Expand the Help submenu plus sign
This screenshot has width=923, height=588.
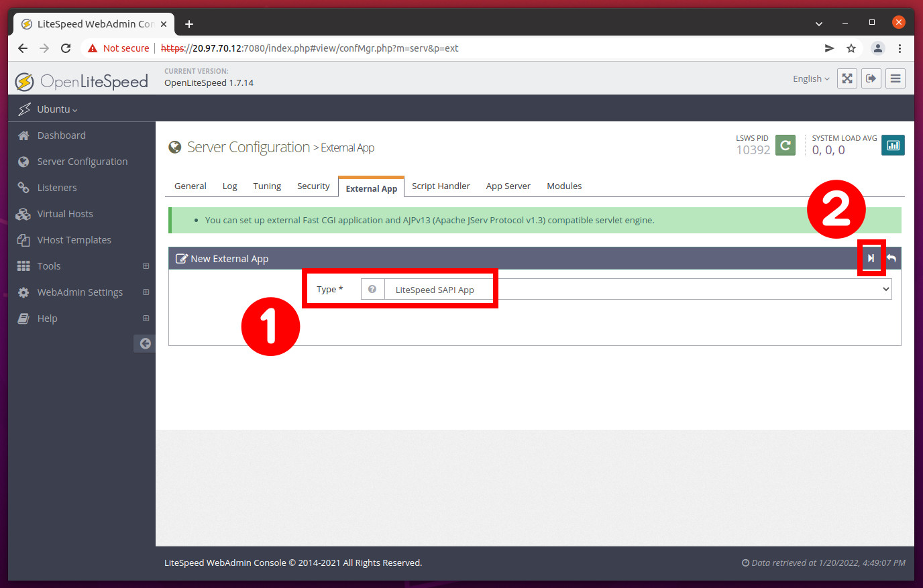tap(146, 318)
